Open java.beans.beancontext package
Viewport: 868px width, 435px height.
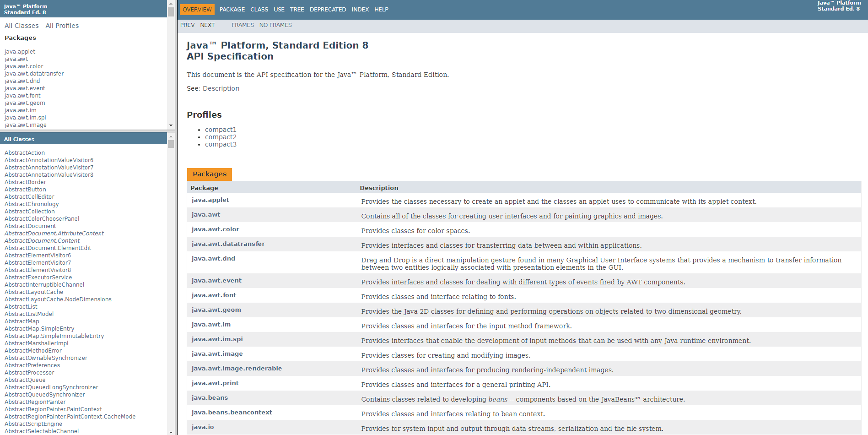pos(232,413)
